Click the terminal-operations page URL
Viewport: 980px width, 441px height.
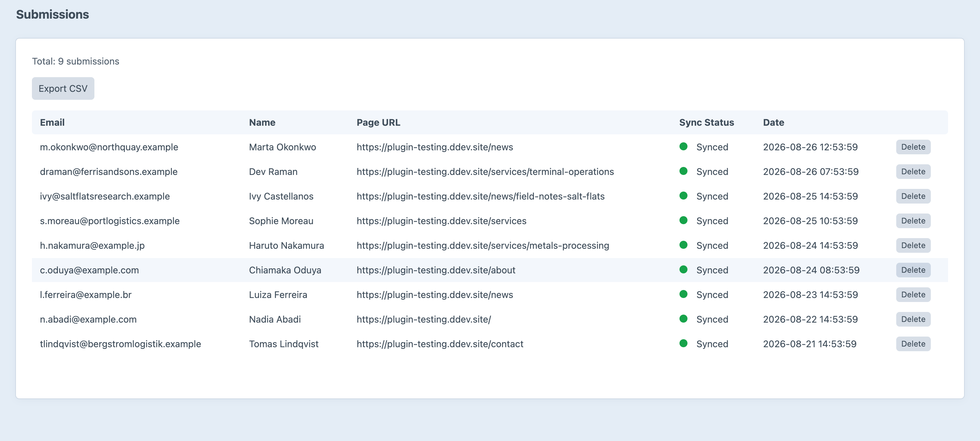[x=485, y=172]
